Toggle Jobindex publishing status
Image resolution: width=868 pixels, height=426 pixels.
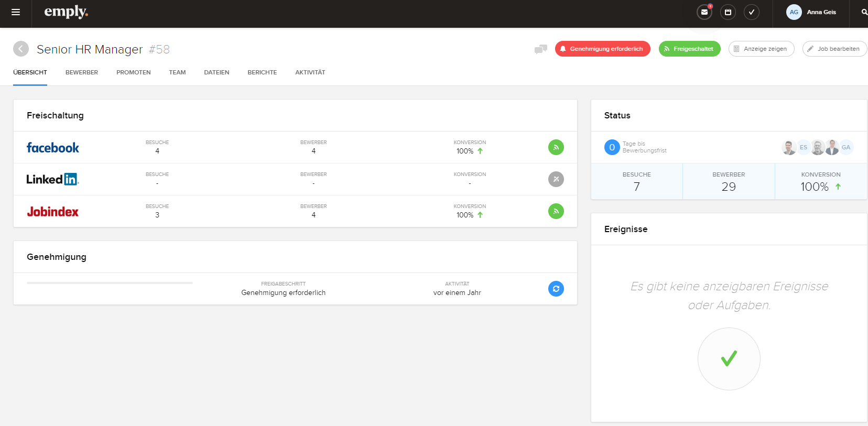point(556,211)
